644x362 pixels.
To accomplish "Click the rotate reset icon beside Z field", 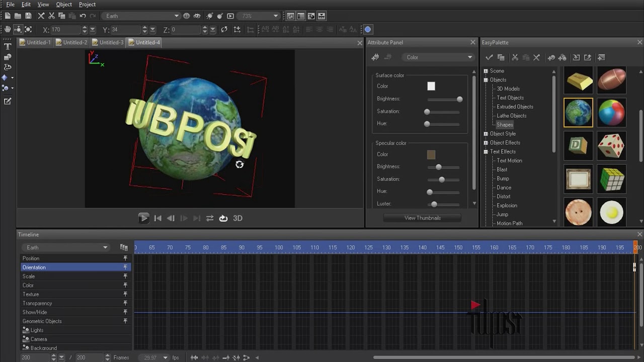I will coord(224,30).
